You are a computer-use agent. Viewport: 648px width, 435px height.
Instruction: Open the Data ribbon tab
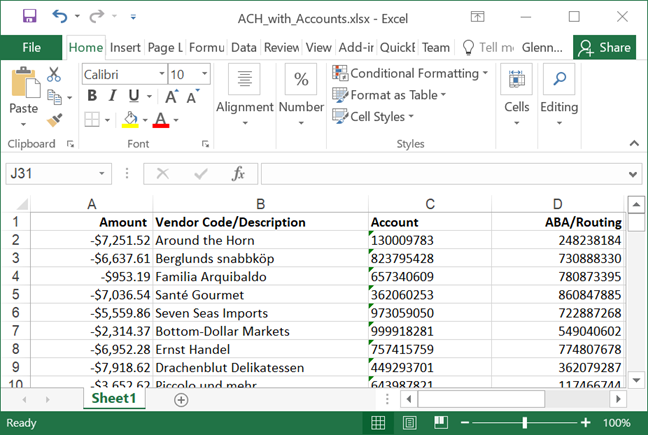244,48
